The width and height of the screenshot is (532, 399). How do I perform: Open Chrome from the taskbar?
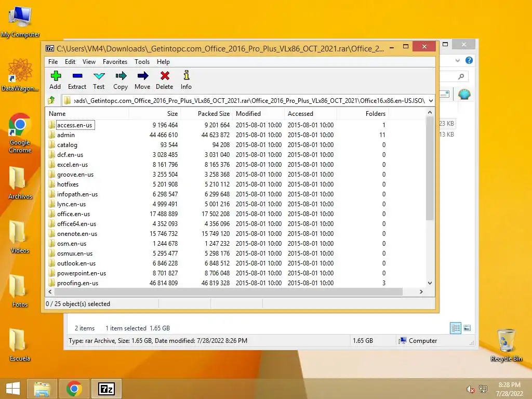click(74, 389)
